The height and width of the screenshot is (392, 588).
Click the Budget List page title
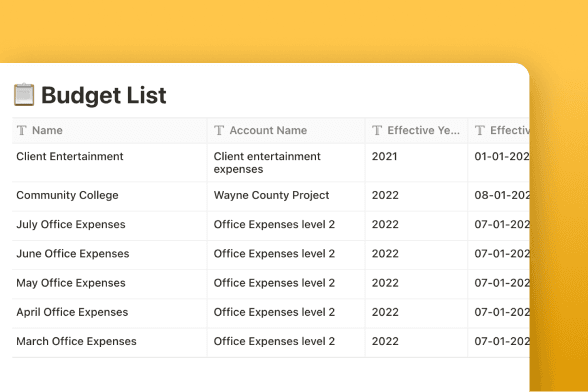pos(104,95)
